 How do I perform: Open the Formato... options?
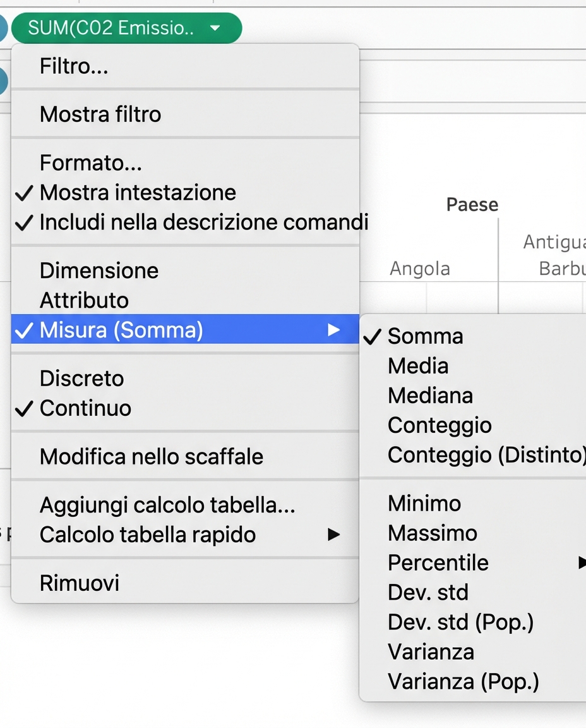coord(90,162)
